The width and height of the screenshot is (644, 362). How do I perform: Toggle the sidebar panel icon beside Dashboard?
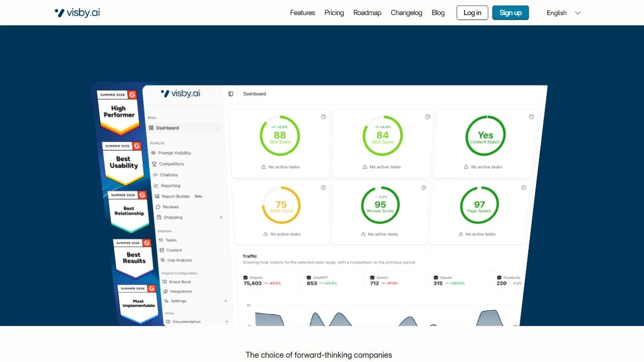[231, 94]
